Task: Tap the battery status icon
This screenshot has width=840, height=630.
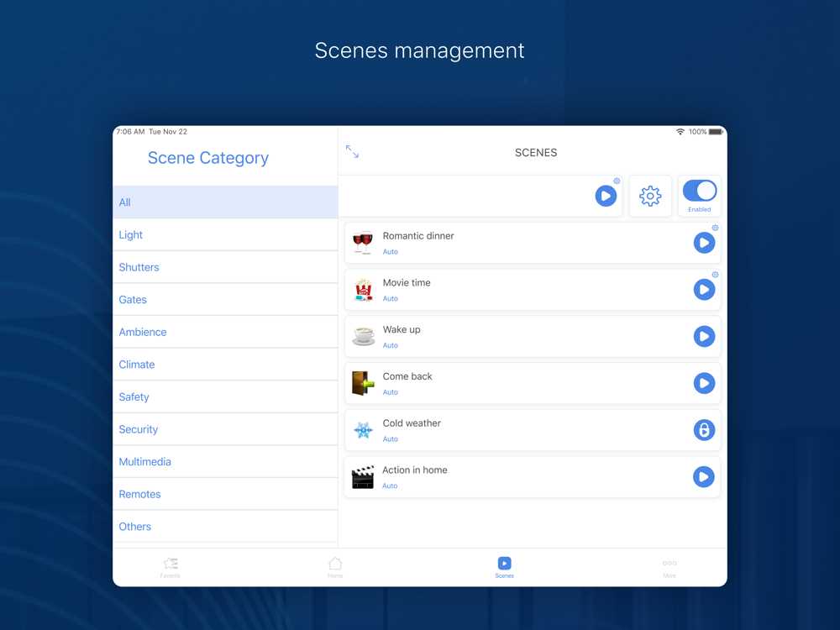Action: [x=717, y=132]
